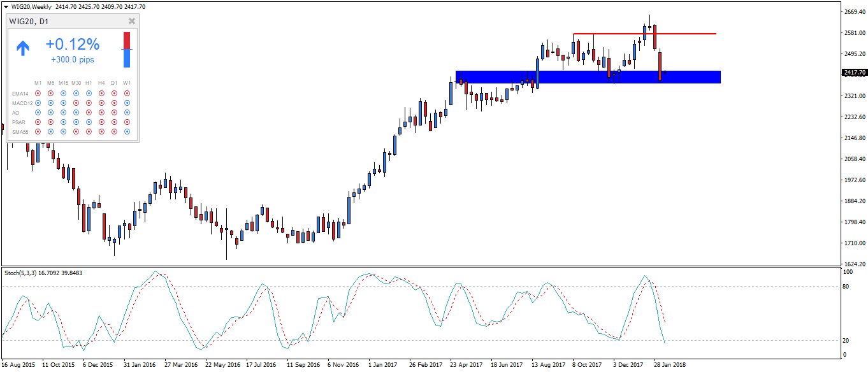Click the SMA55 signal dot under W1

127,131
